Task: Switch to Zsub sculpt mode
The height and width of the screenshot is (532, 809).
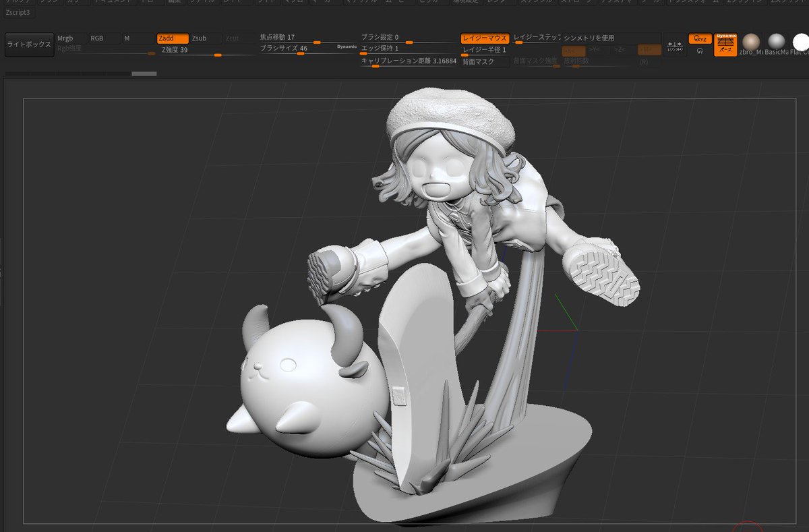Action: click(x=206, y=38)
